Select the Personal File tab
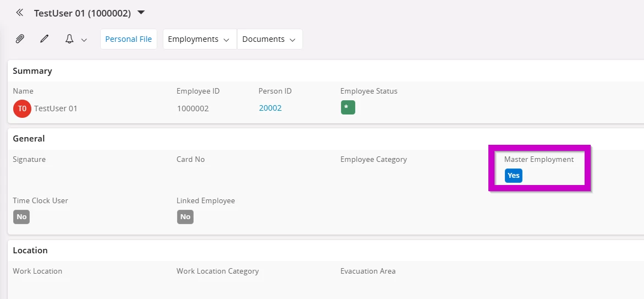 129,39
